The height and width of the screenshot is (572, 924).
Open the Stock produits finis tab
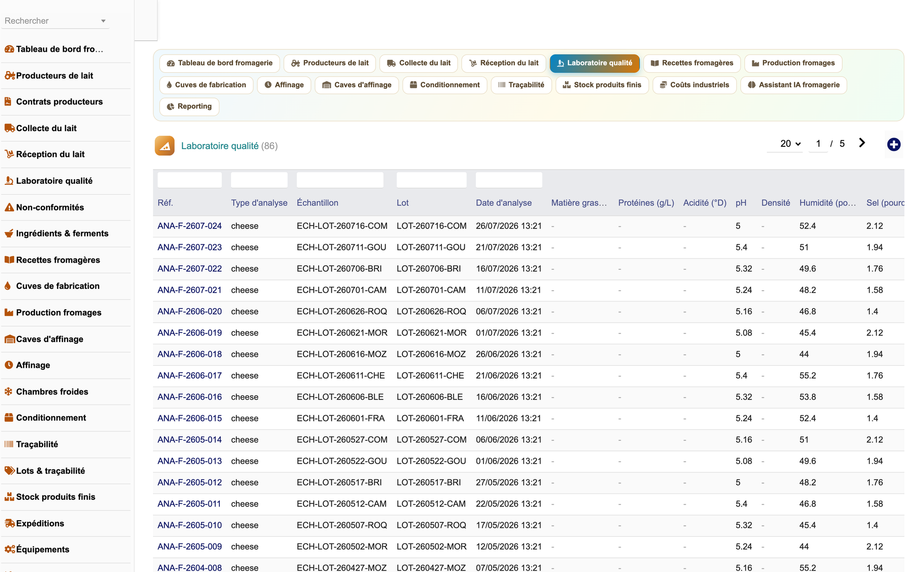pyautogui.click(x=602, y=85)
